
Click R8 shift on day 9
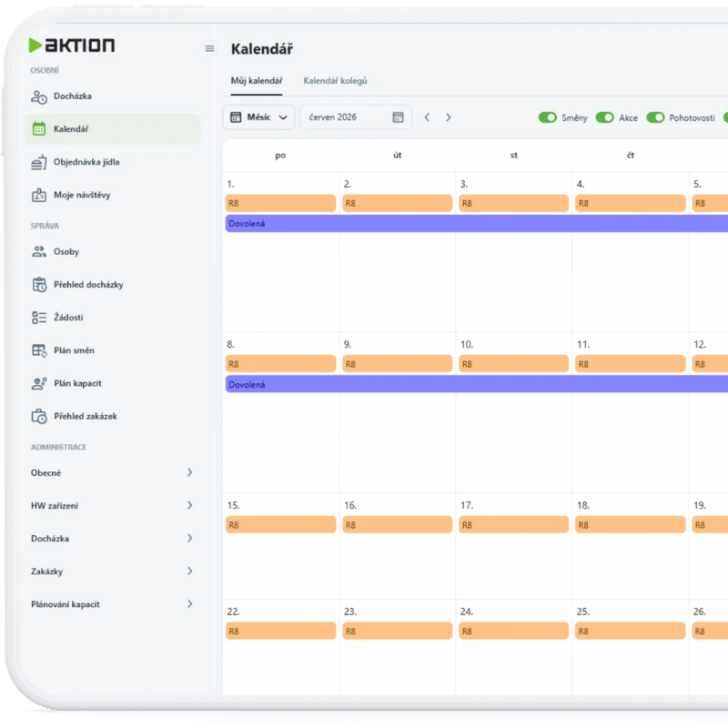pyautogui.click(x=398, y=365)
